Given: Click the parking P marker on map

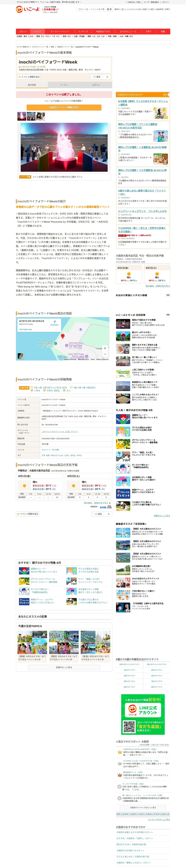Looking at the screenshot, I should [80, 329].
